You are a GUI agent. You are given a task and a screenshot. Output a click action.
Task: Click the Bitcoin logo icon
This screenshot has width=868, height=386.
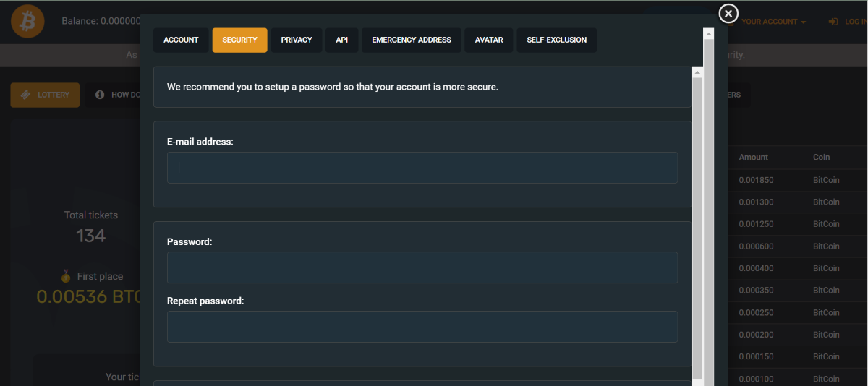pyautogui.click(x=27, y=22)
